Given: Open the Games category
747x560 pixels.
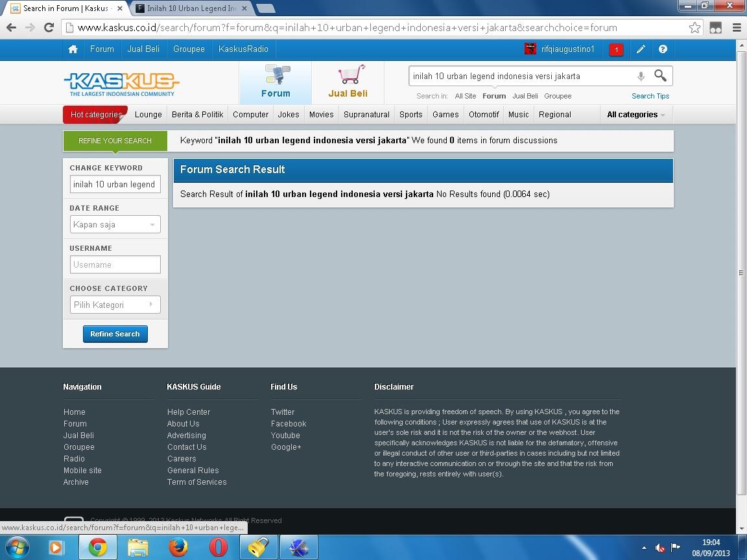Looking at the screenshot, I should point(445,115).
